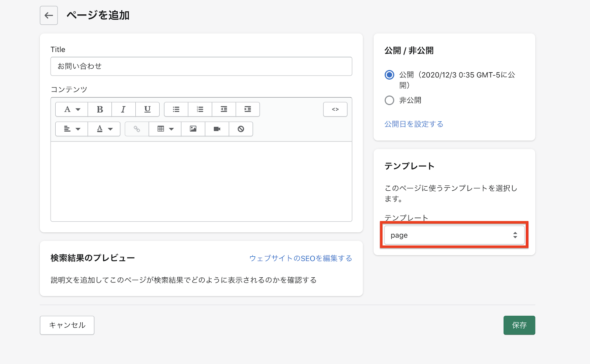The width and height of the screenshot is (590, 364).
Task: Show HTML source view
Action: pos(335,110)
